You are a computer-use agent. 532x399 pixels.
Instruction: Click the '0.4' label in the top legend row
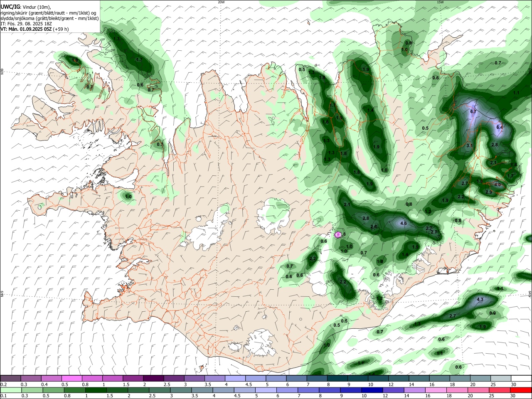pyautogui.click(x=44, y=384)
